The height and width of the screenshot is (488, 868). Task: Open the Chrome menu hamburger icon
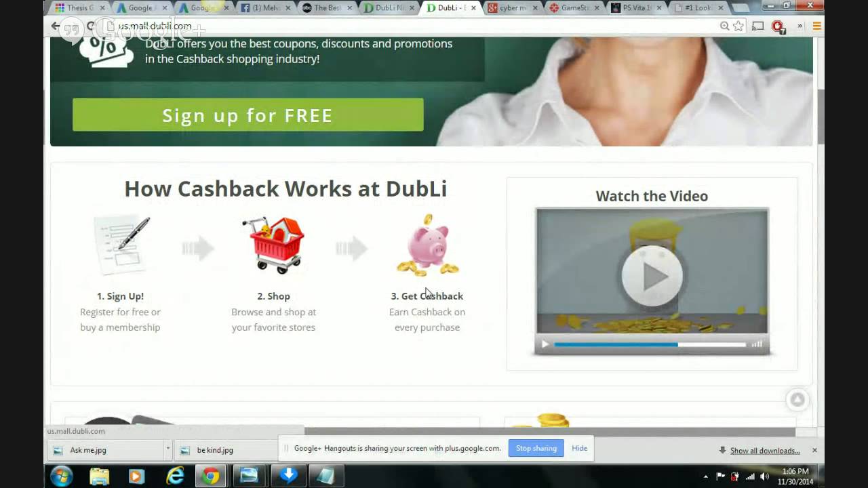coord(816,26)
